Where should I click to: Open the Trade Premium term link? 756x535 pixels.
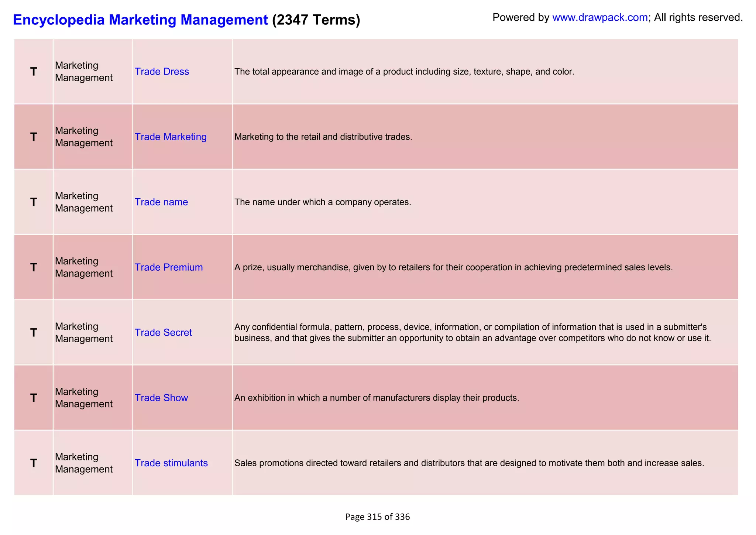(169, 267)
